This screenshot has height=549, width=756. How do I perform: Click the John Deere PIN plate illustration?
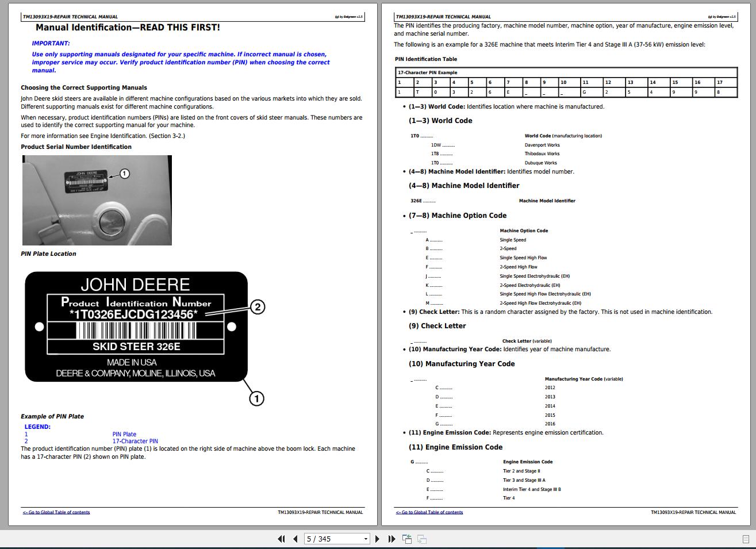tap(136, 327)
